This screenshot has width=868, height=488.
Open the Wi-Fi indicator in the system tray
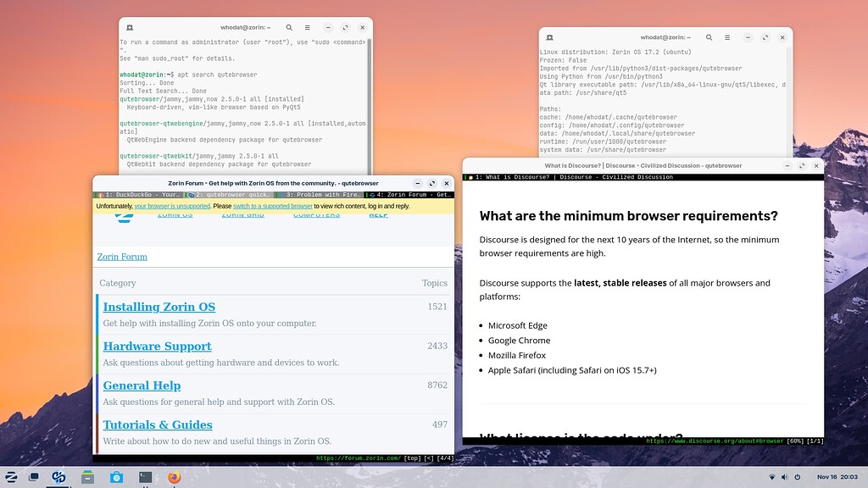pos(772,475)
